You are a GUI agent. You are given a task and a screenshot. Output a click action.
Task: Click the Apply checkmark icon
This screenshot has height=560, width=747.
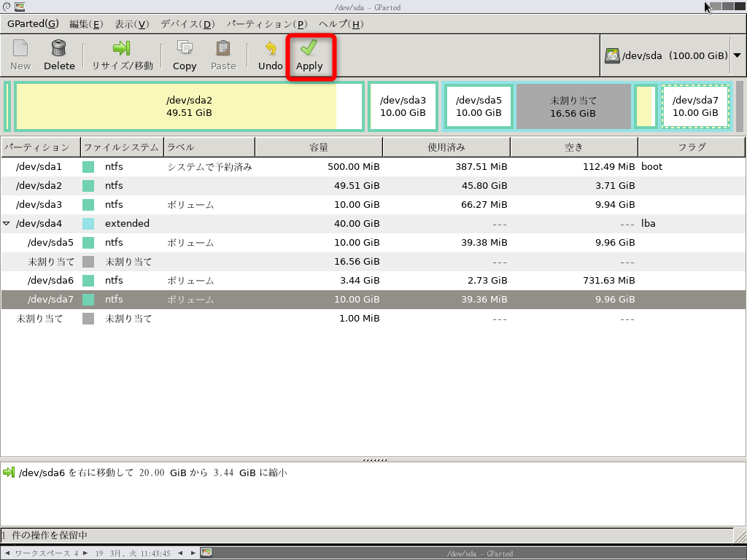click(x=309, y=47)
